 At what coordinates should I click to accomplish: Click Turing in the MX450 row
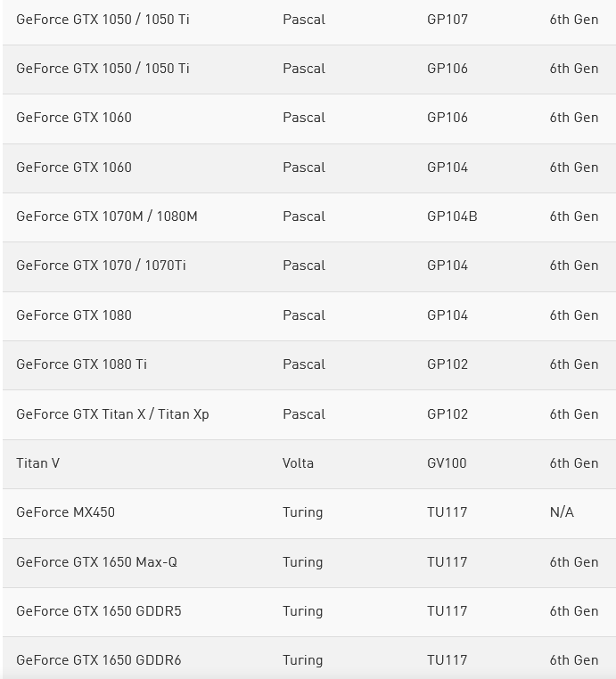302,512
